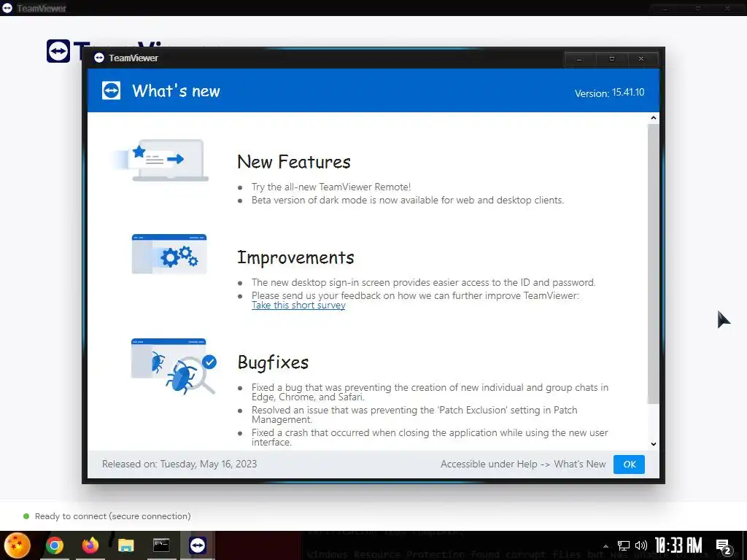This screenshot has height=560, width=747.
Task: Click the Improvements gears illustration
Action: [169, 254]
